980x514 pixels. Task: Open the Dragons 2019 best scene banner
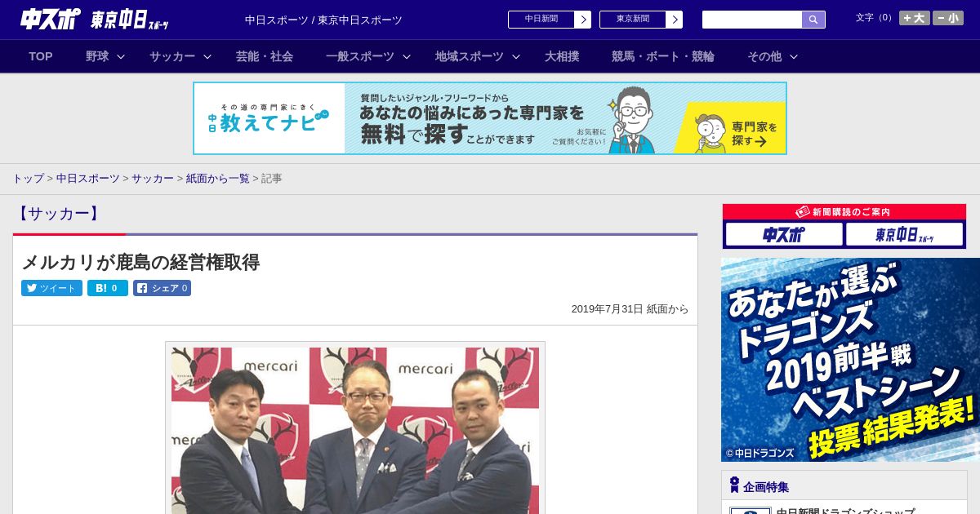(850, 360)
